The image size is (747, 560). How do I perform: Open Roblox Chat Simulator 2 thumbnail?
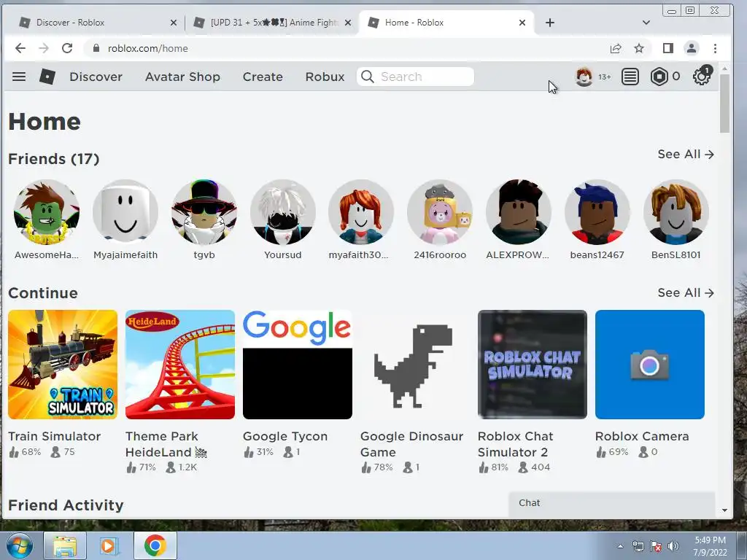tap(532, 365)
